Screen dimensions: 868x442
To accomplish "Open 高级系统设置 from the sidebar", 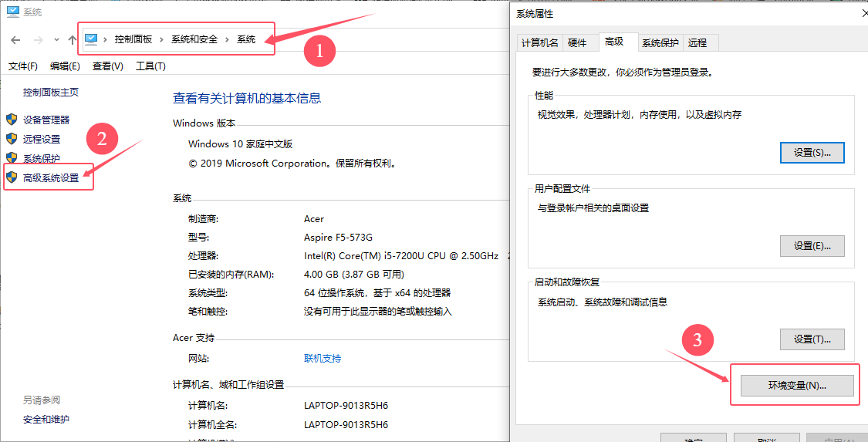I will [x=51, y=178].
